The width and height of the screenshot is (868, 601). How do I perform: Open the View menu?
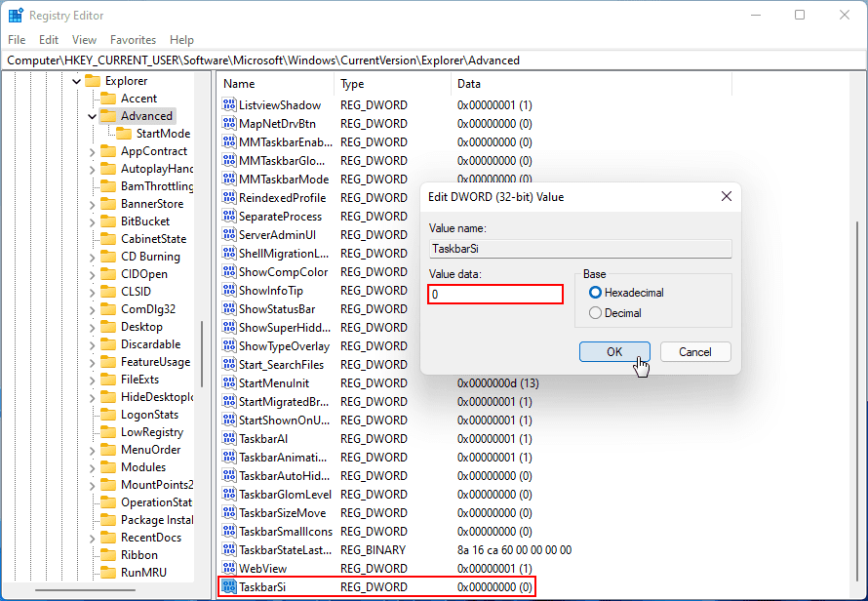point(84,40)
